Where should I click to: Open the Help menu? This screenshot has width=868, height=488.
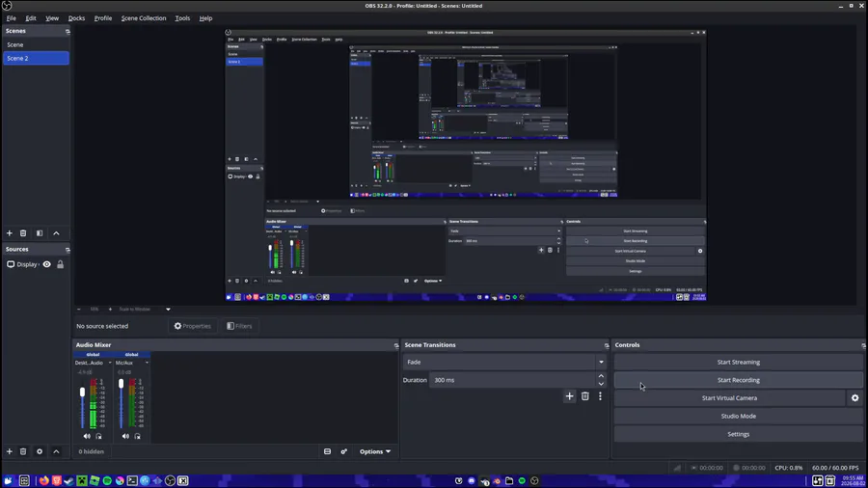tap(205, 18)
